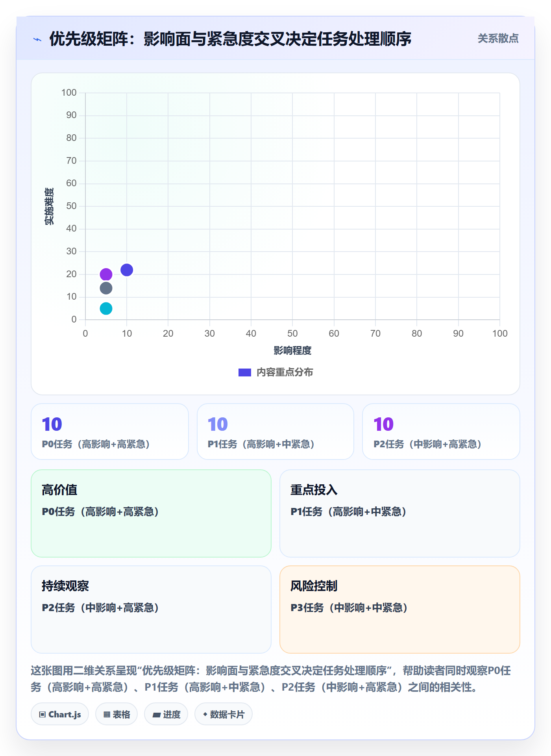This screenshot has height=756, width=551.
Task: Click the icon in the Chart.js tag
Action: click(x=43, y=715)
